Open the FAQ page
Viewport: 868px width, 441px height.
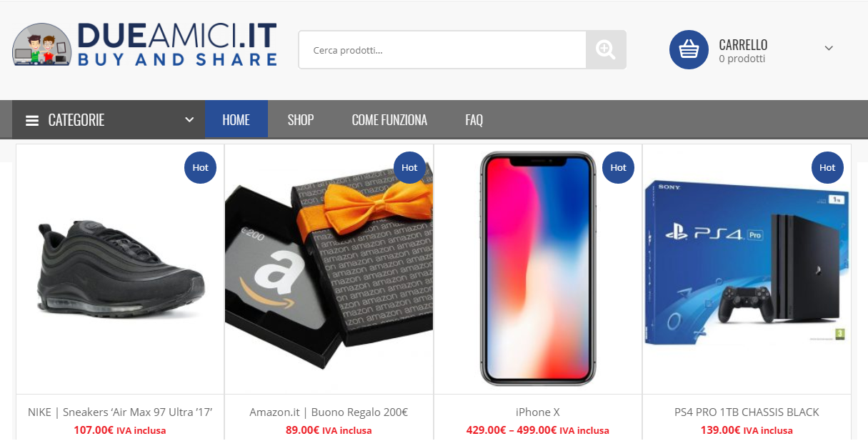coord(474,119)
